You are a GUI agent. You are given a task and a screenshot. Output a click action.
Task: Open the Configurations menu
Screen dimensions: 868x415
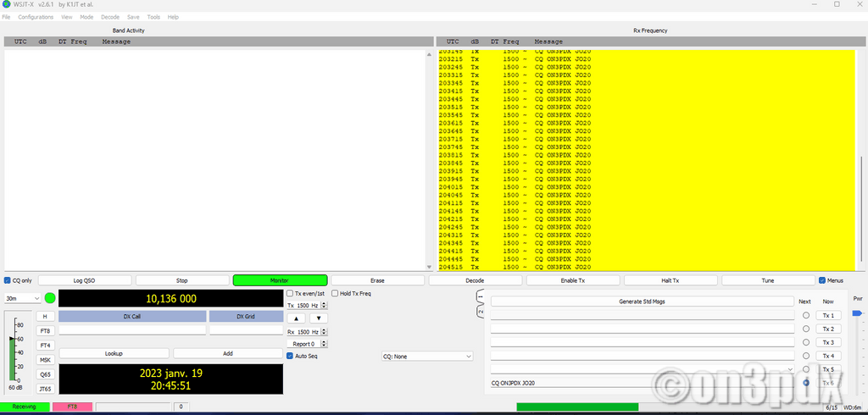[x=36, y=17]
